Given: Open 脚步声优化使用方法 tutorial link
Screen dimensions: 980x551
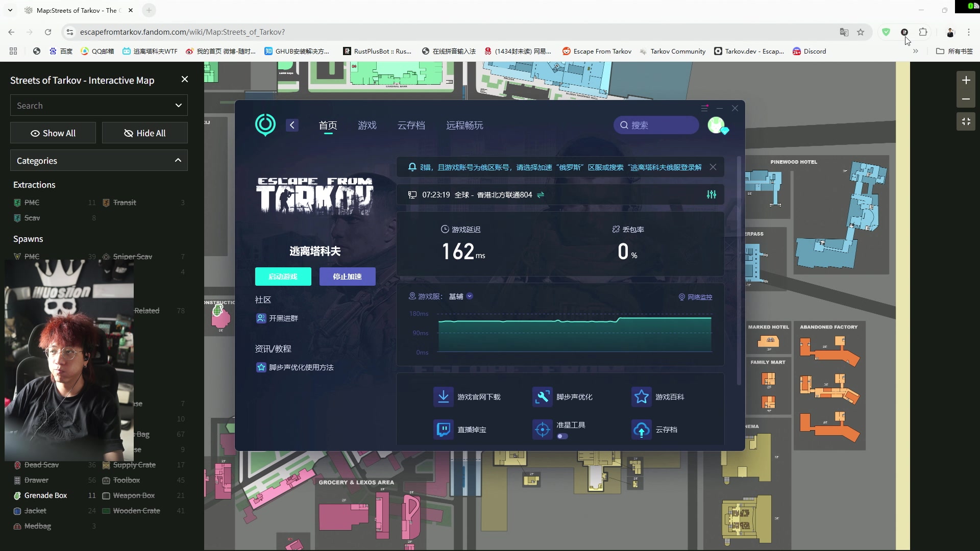Looking at the screenshot, I should pos(295,367).
